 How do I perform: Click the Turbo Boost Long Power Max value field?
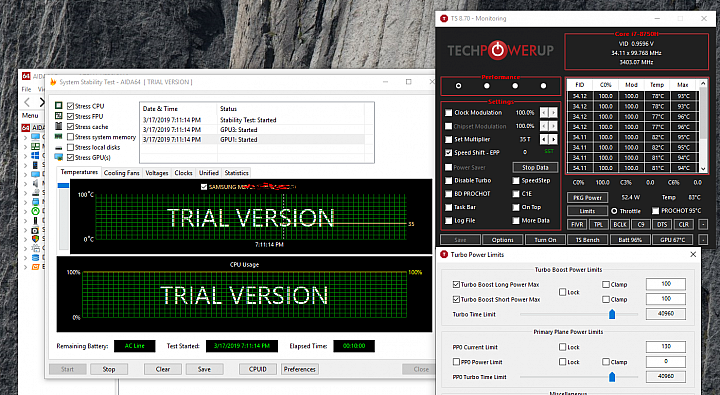(x=666, y=284)
